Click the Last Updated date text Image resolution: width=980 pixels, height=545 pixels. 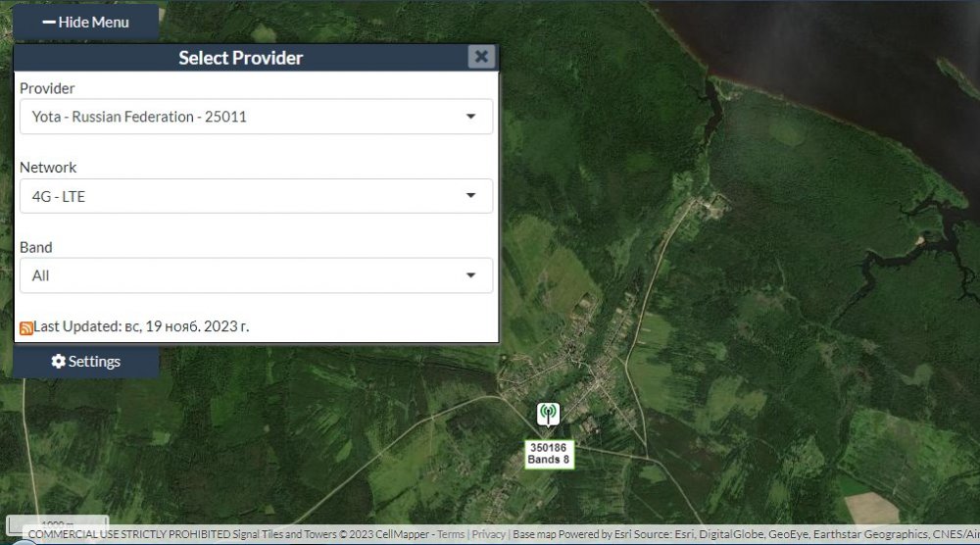(141, 326)
